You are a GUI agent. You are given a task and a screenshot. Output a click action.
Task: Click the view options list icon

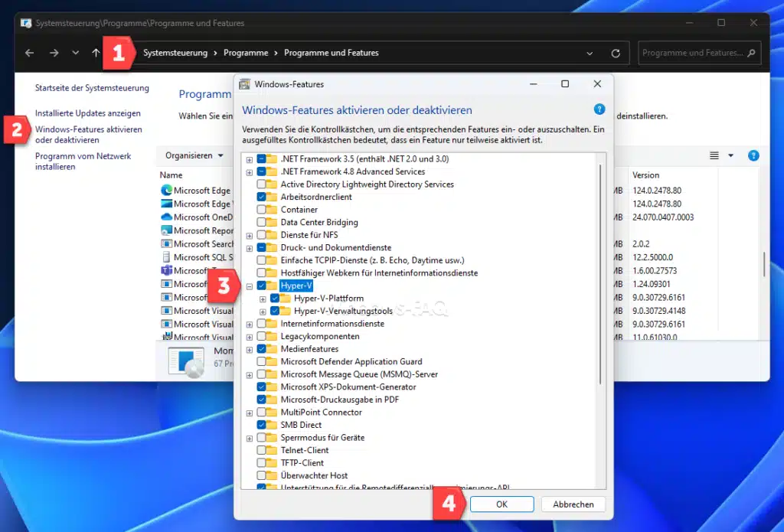tap(714, 155)
